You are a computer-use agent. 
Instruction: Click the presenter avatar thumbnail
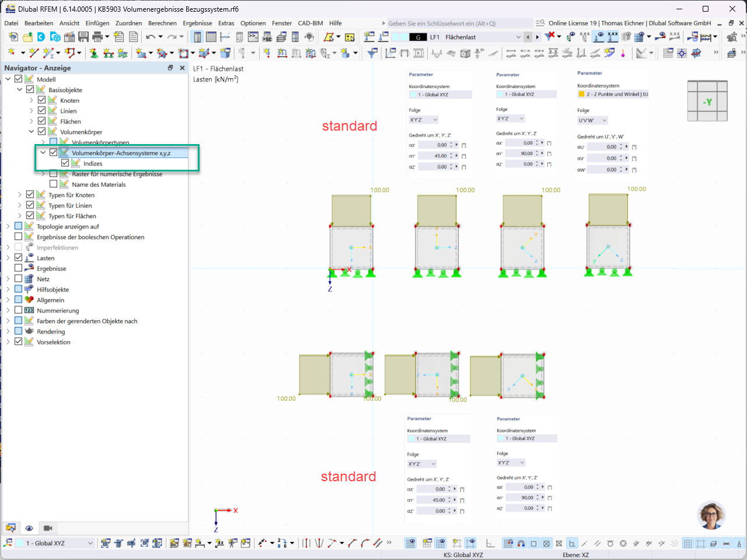point(711,514)
